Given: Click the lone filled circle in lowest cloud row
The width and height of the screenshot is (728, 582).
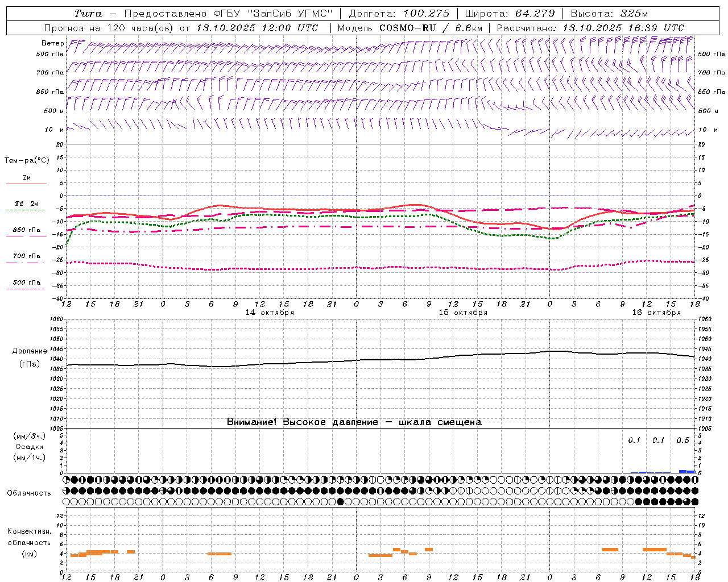Looking at the screenshot, I should (x=340, y=501).
